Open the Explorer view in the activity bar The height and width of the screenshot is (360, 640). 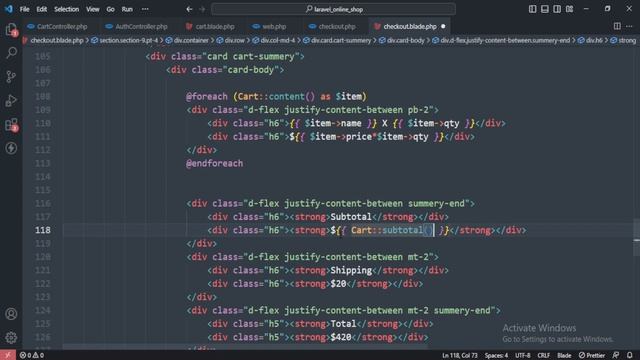tap(11, 29)
